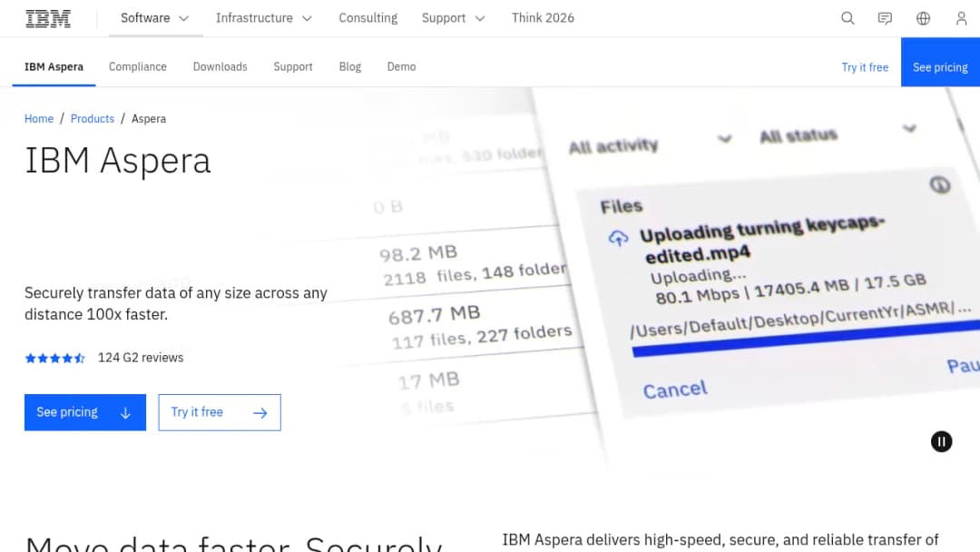Click the Aspera breadcrumb text
Screen dimensions: 980x552
tap(149, 119)
